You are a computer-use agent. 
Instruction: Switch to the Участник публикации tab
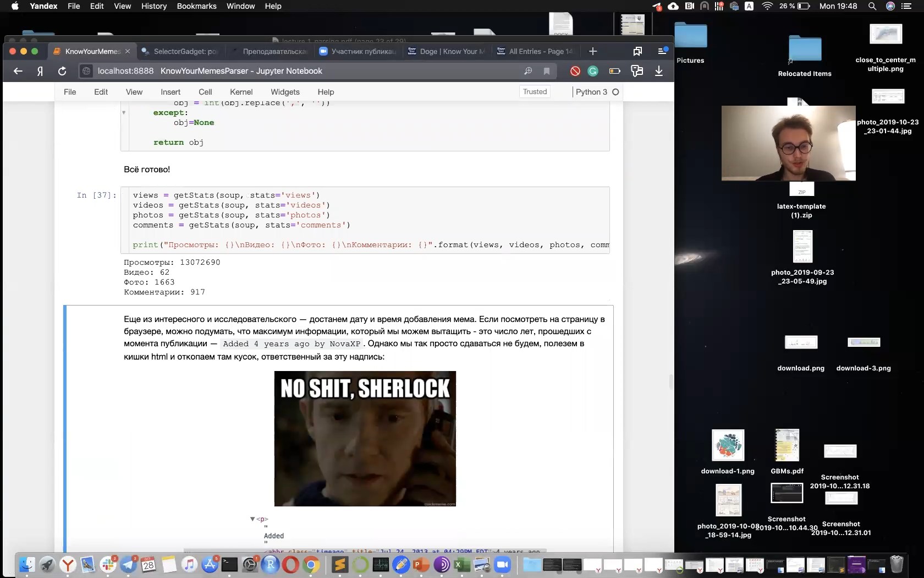(x=358, y=51)
